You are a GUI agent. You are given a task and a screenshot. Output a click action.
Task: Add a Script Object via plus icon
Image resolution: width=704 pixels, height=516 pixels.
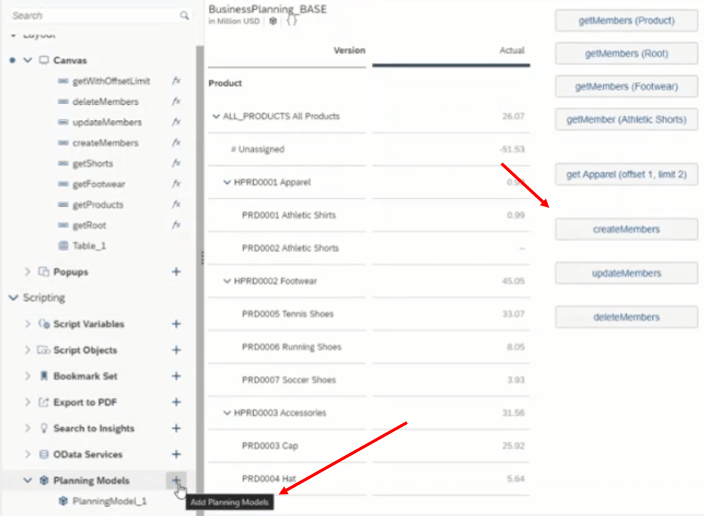click(176, 350)
